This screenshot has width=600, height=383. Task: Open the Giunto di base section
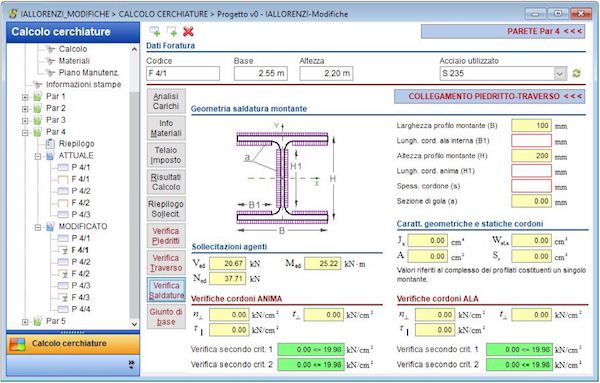[166, 317]
